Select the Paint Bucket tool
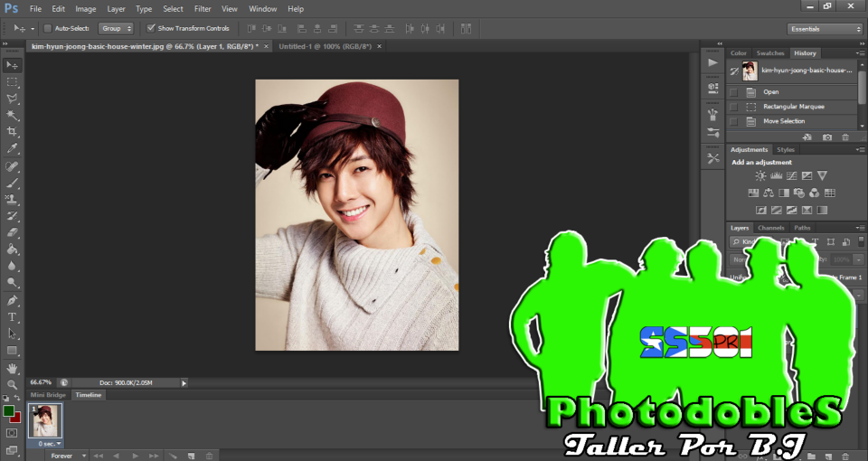The height and width of the screenshot is (461, 868). [12, 249]
